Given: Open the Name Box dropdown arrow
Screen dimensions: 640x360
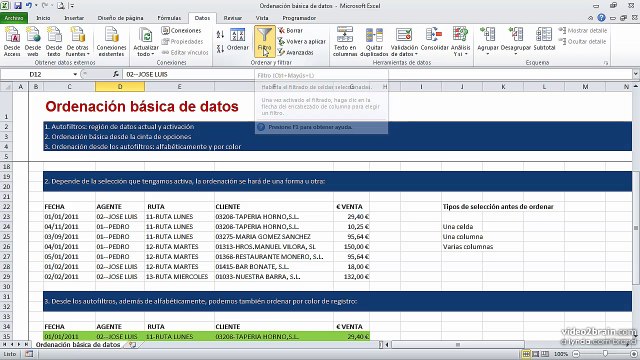Looking at the screenshot, I should tap(75, 74).
